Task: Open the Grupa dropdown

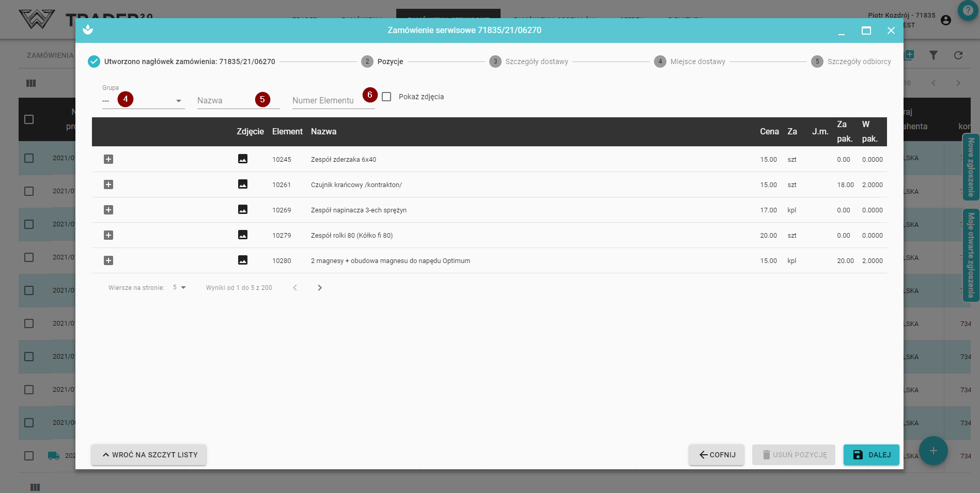Action: tap(143, 101)
